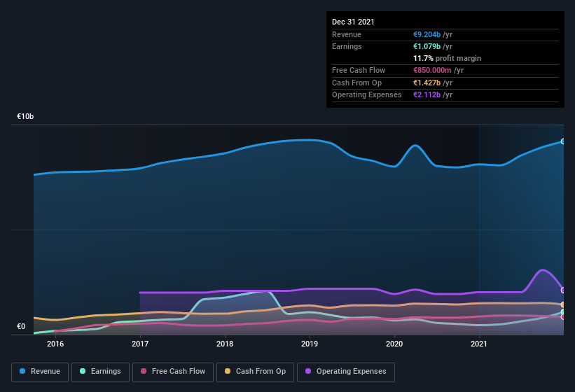Toggle the Cash From Op legend button

[255, 372]
